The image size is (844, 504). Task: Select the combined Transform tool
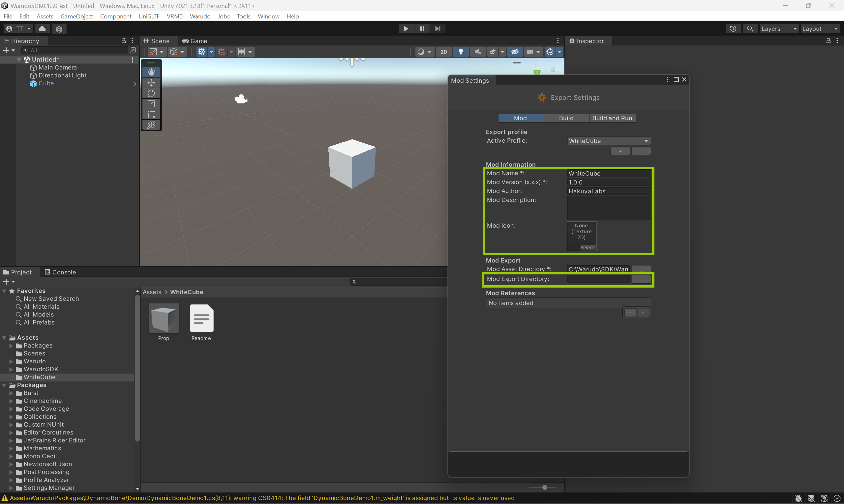pos(151,125)
